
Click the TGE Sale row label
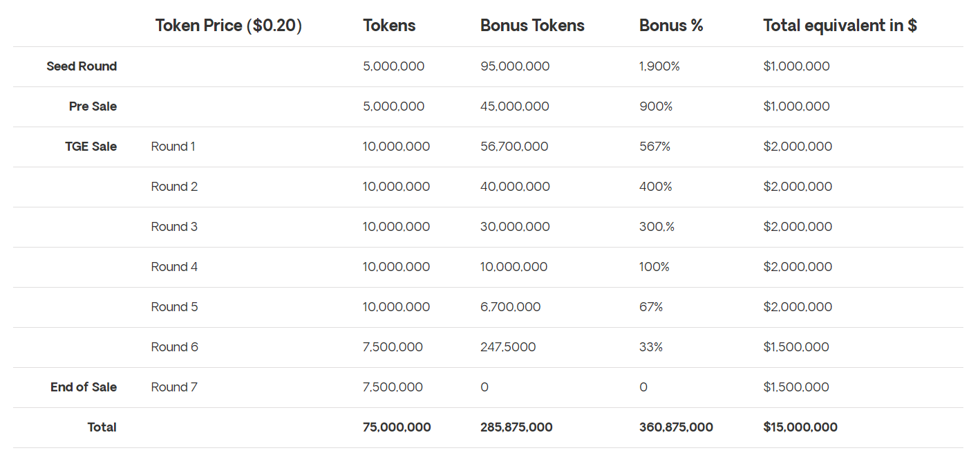coord(91,147)
